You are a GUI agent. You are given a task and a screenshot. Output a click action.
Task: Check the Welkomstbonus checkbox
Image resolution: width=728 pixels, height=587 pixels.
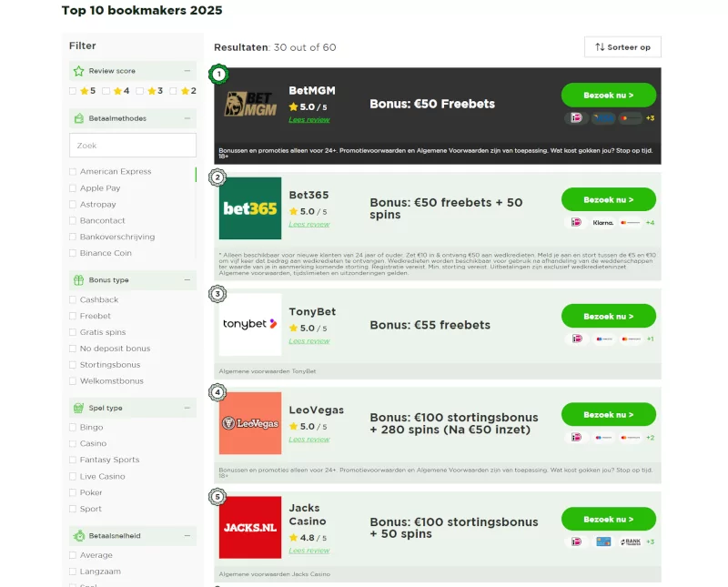coord(73,380)
